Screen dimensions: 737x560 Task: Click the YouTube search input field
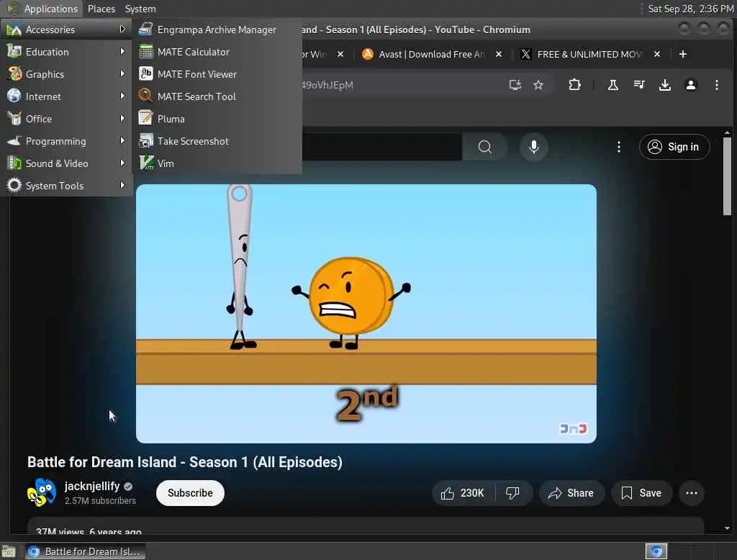[381, 147]
